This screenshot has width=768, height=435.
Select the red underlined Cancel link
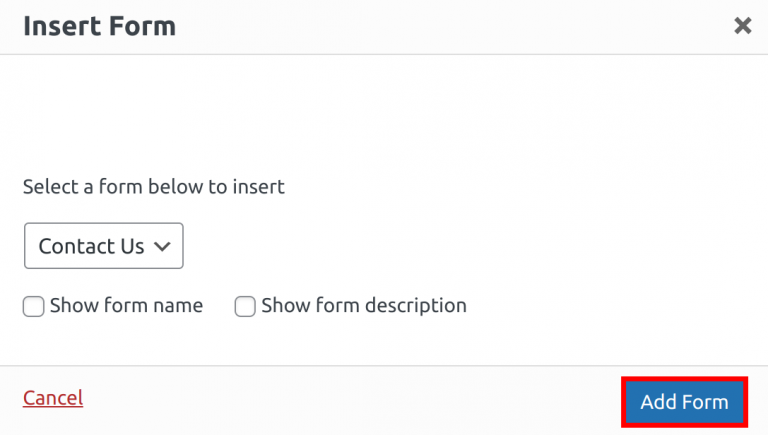[53, 398]
